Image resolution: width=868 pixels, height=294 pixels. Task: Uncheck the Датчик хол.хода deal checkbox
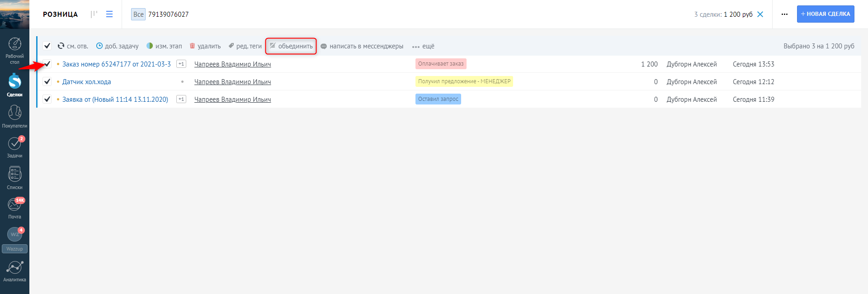[x=47, y=81]
